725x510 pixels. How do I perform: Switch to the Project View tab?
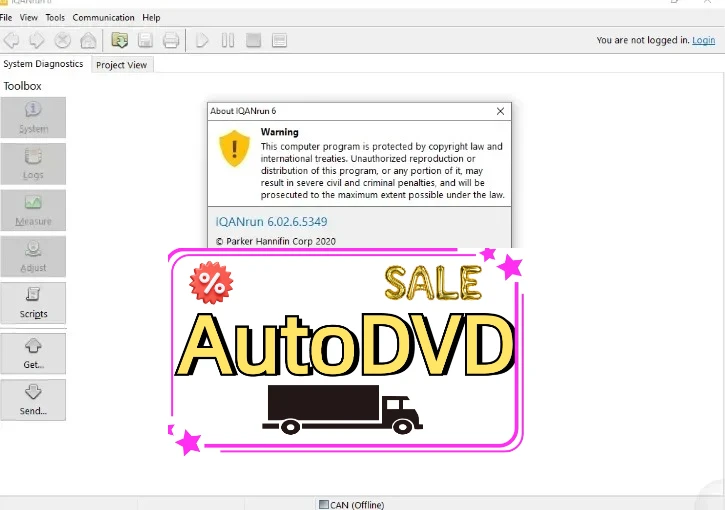coord(122,65)
